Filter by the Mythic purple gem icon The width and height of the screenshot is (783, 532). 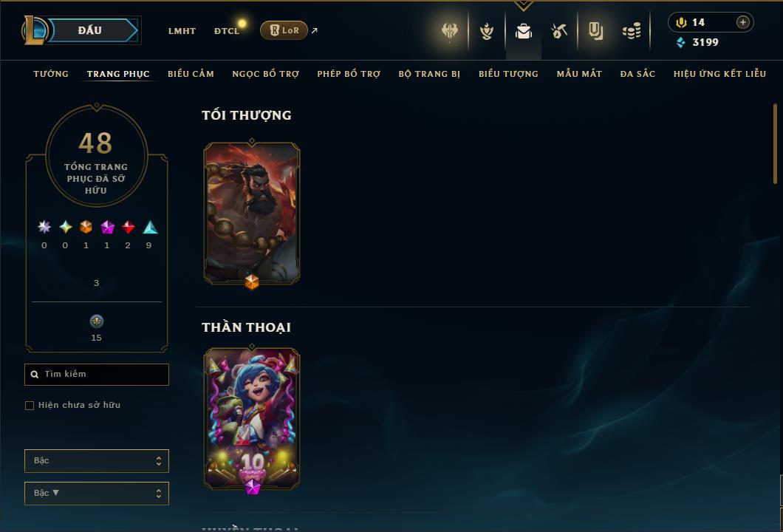107,228
